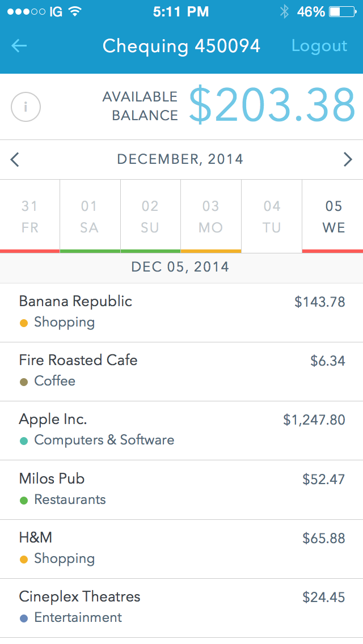Open Milos Pub transaction
This screenshot has width=363, height=644.
pos(181,489)
